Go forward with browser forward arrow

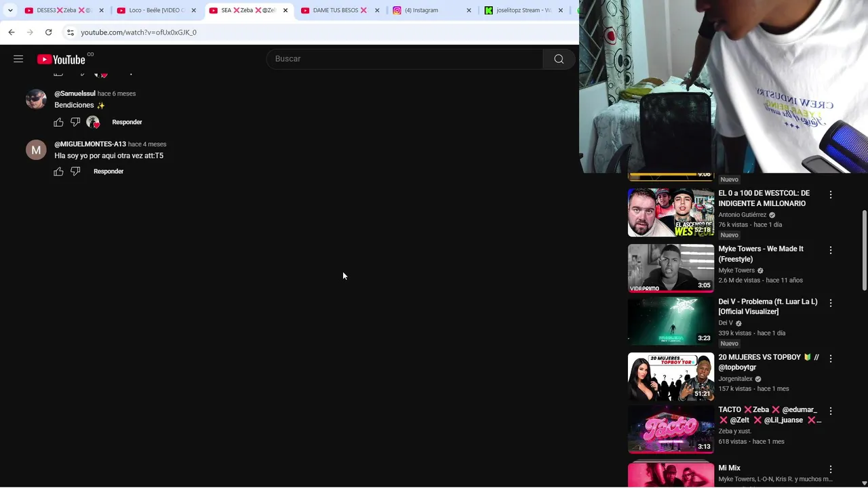click(30, 32)
